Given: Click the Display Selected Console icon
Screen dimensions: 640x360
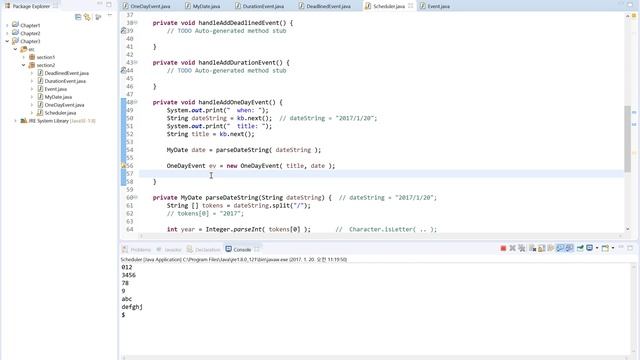Looking at the screenshot, I should click(x=589, y=248).
